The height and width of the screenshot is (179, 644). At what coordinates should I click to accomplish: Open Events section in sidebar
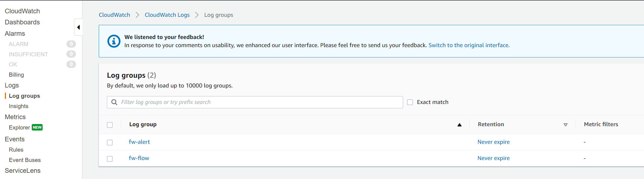[15, 139]
